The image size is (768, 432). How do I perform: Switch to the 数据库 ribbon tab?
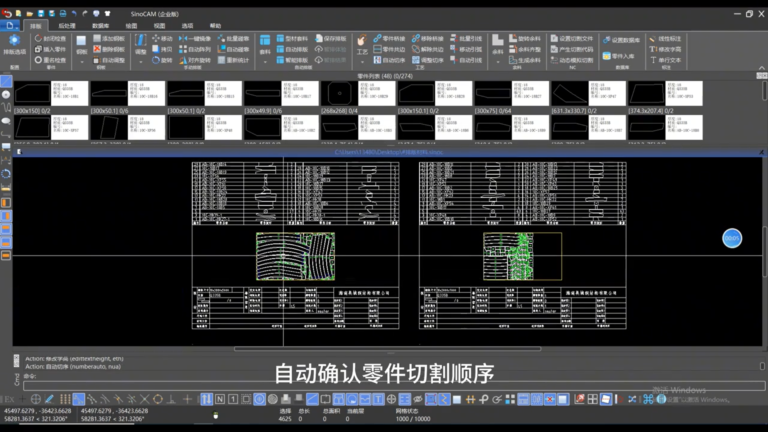[100, 26]
